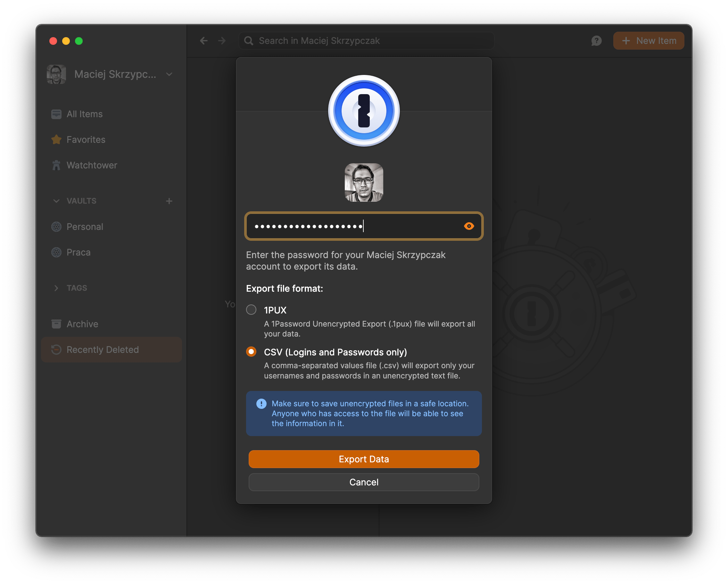
Task: Click the info icon in warning banner
Action: coord(261,403)
